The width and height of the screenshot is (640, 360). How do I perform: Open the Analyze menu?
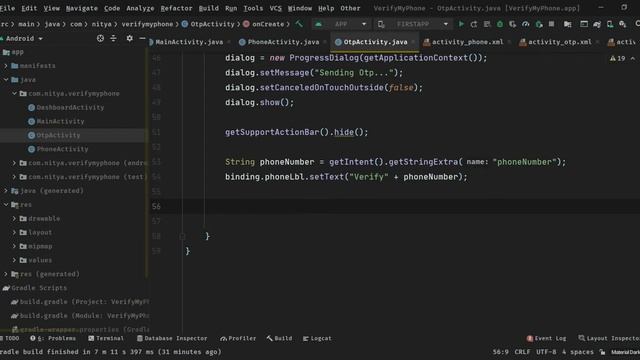tap(140, 8)
